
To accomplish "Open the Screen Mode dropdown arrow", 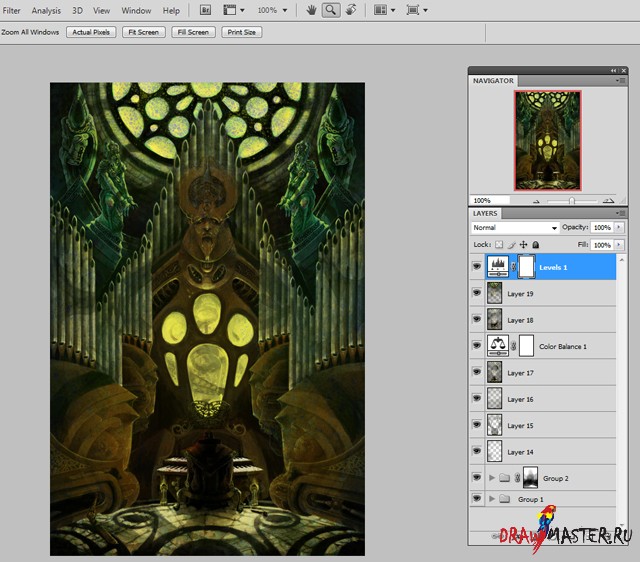I will point(425,11).
